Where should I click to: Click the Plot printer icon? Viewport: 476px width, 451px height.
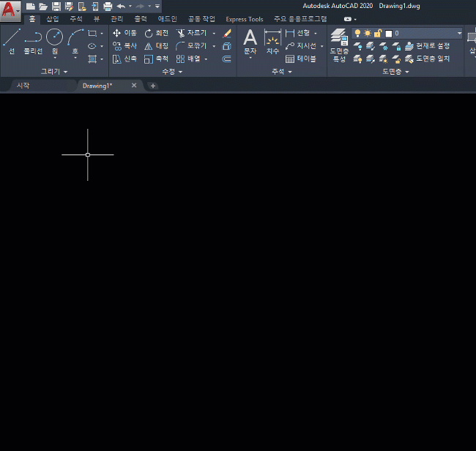pos(108,6)
